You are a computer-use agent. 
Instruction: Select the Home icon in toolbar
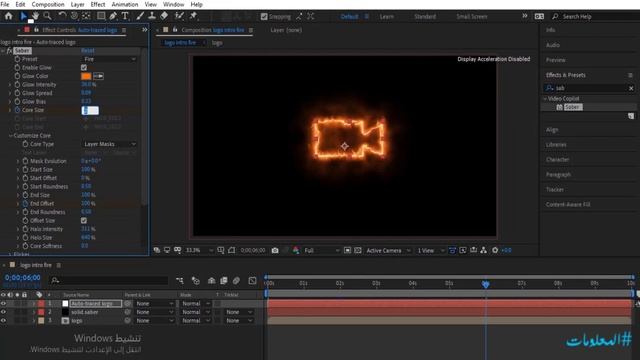pyautogui.click(x=9, y=16)
